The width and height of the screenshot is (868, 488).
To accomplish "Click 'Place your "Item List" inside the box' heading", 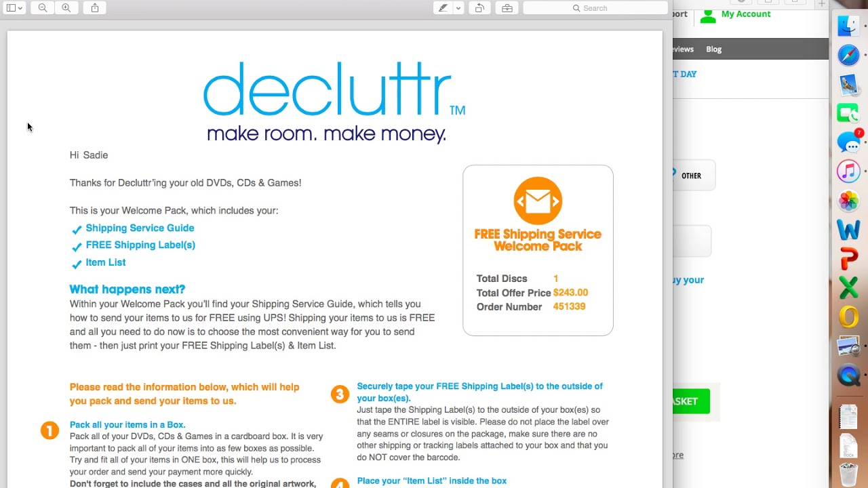I will click(432, 481).
